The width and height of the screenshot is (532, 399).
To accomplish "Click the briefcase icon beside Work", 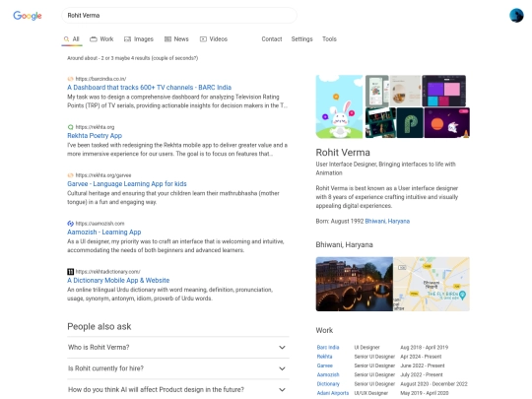I will coord(94,39).
